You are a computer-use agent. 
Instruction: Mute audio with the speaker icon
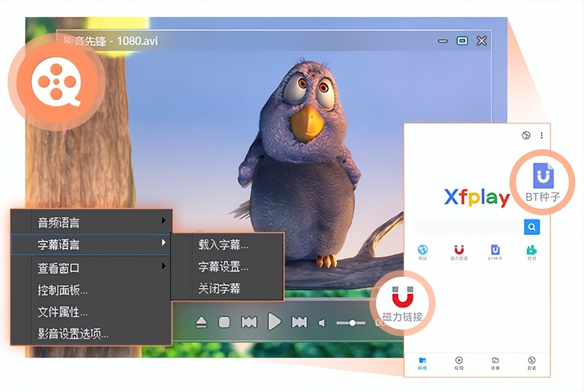(x=322, y=323)
